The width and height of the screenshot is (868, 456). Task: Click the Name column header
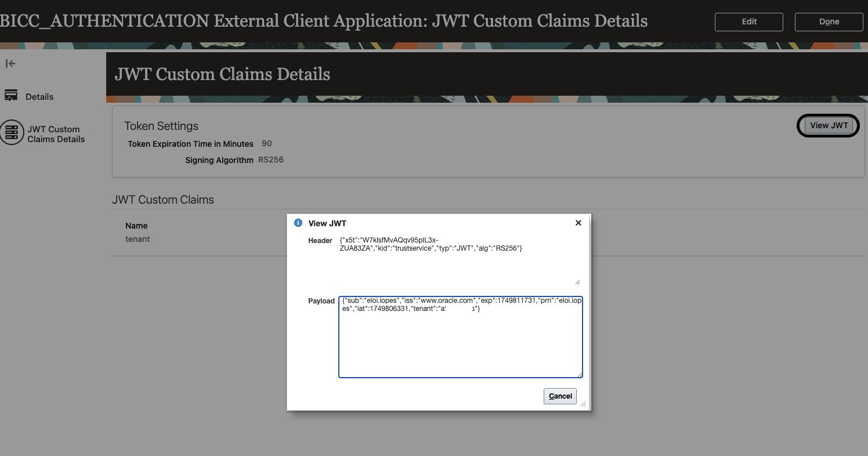137,226
